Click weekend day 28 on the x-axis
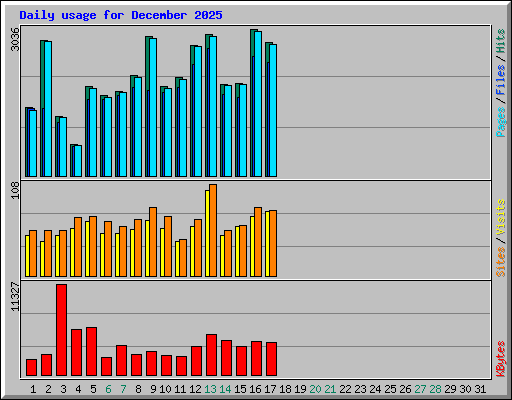The width and height of the screenshot is (512, 400). point(435,389)
